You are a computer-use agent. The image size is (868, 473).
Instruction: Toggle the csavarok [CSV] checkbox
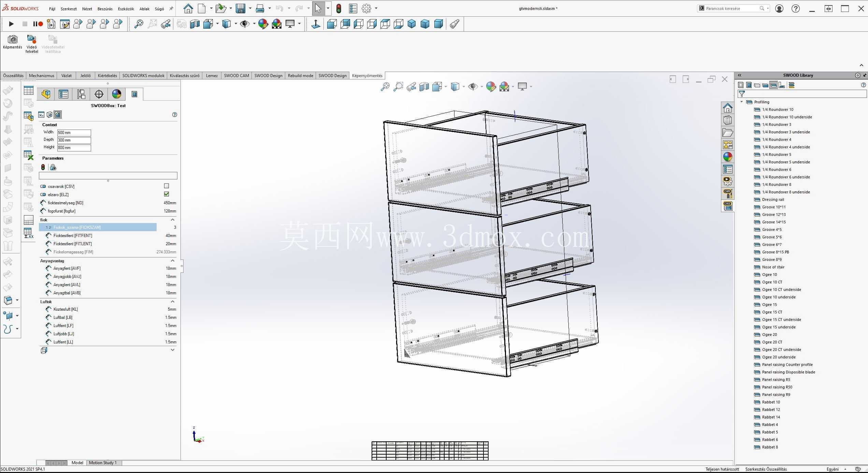(x=167, y=186)
